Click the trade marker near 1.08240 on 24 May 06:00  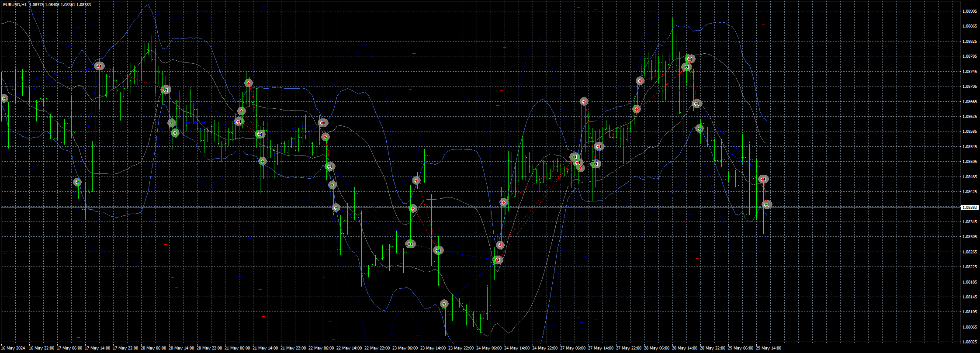pos(498,260)
